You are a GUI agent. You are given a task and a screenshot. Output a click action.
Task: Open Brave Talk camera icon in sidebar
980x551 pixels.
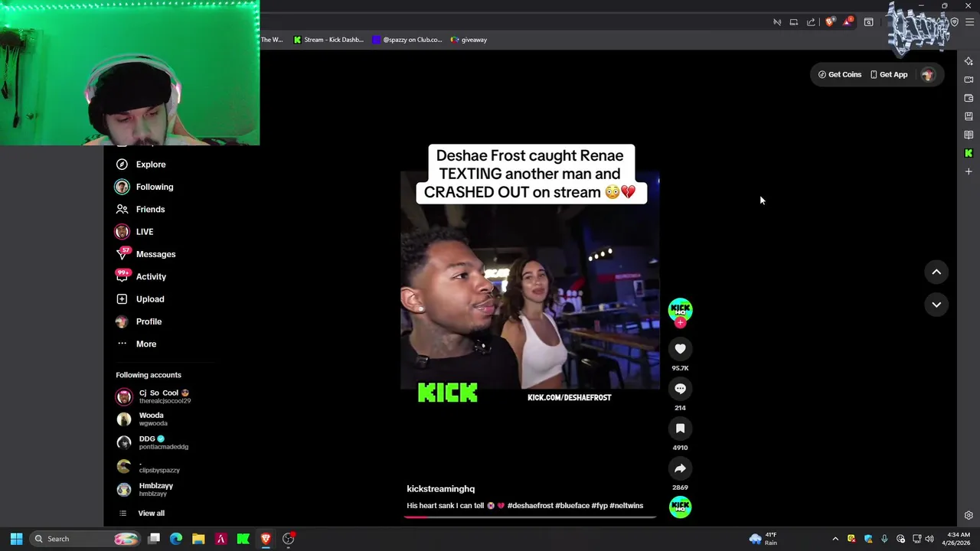click(969, 80)
